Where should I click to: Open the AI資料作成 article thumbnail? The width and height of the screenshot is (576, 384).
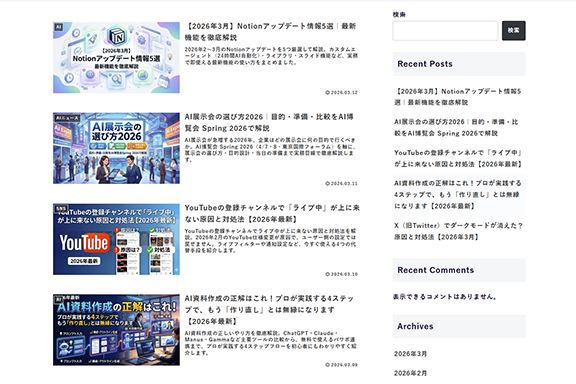coord(116,330)
